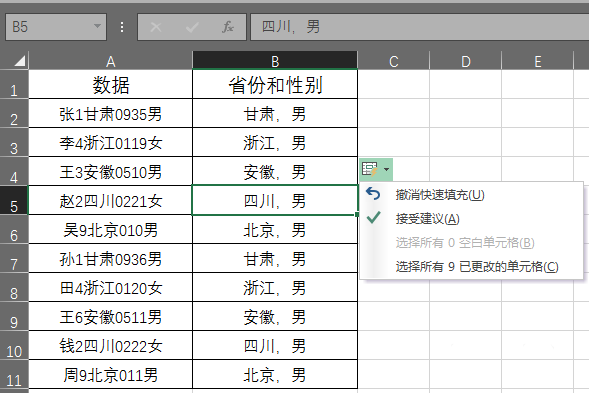
Task: Click the confirm checkmark in formula bar
Action: pos(192,27)
